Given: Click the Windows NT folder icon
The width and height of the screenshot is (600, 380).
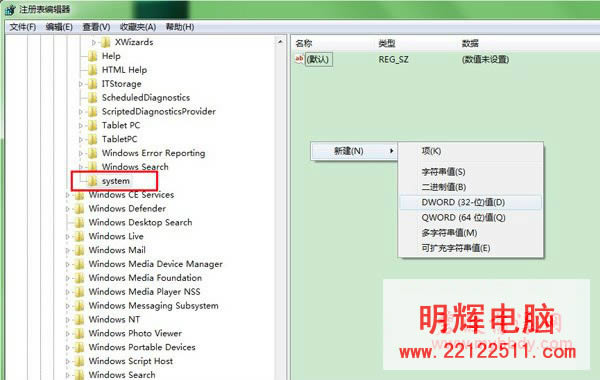Looking at the screenshot, I should (x=79, y=319).
